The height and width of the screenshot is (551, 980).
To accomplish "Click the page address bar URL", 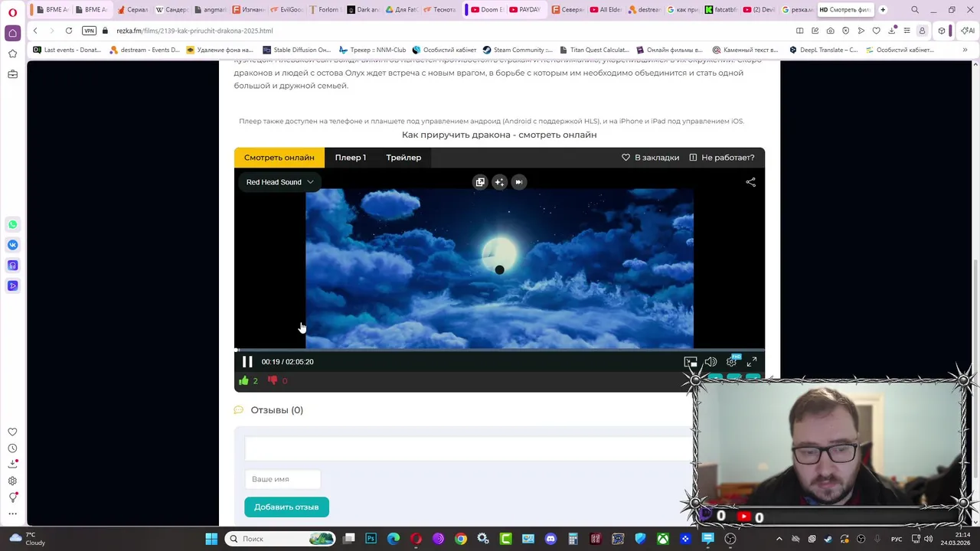I will 194,31.
